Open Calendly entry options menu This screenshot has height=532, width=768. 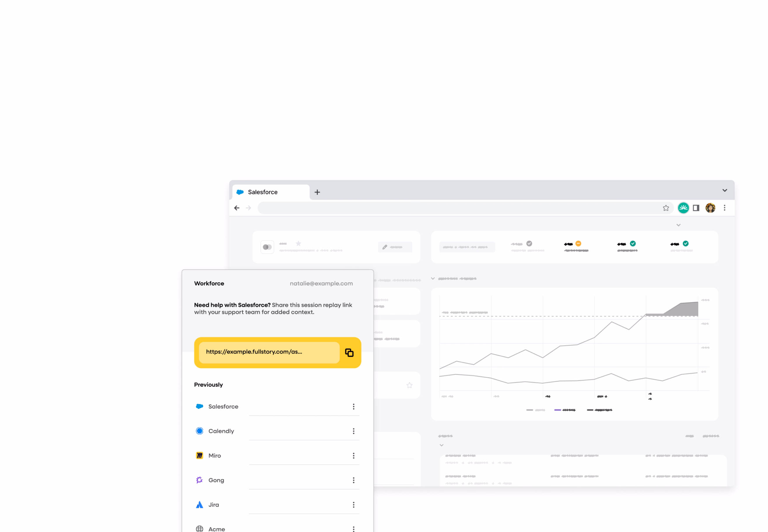click(353, 431)
